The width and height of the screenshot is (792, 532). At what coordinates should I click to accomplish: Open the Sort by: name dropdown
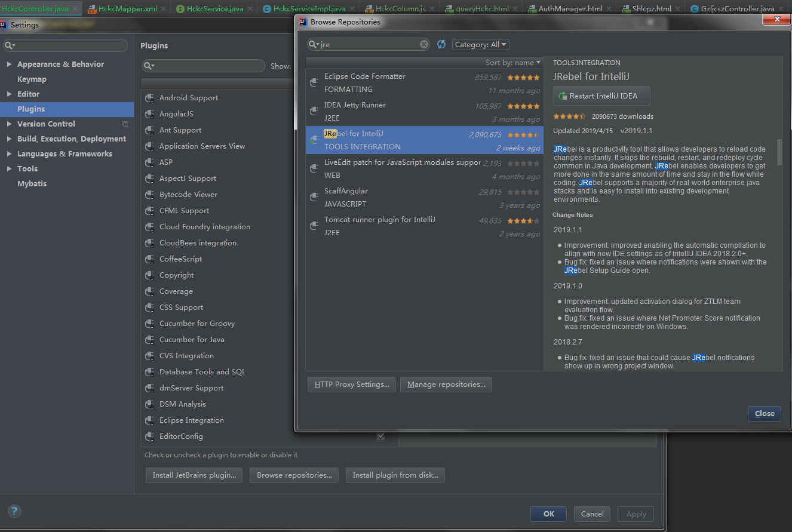click(513, 63)
